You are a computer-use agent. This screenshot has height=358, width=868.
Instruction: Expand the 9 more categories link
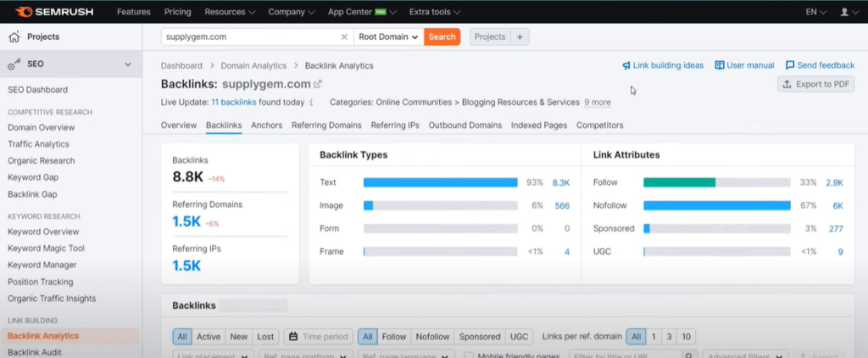coord(598,103)
